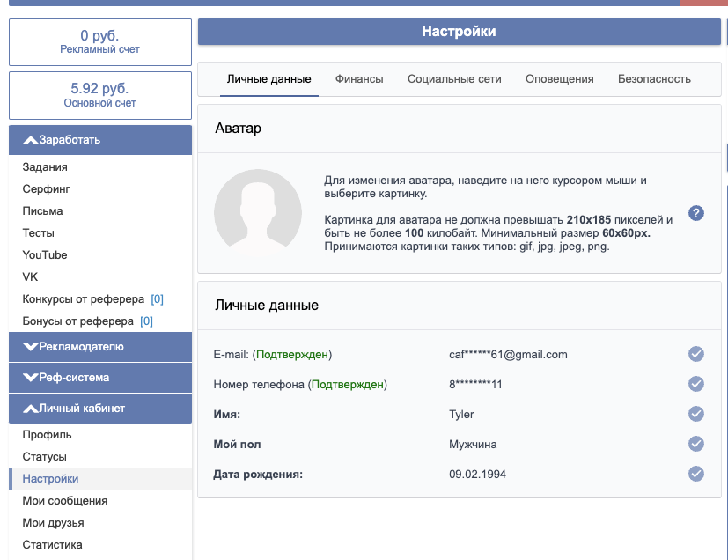The image size is (728, 560).
Task: Open the Безопасность tab
Action: (x=654, y=79)
